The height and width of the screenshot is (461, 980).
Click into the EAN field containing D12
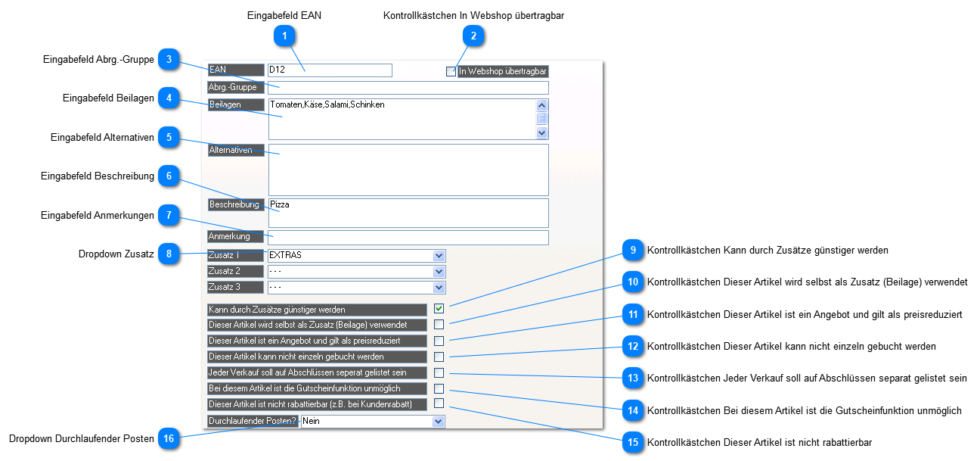click(330, 70)
